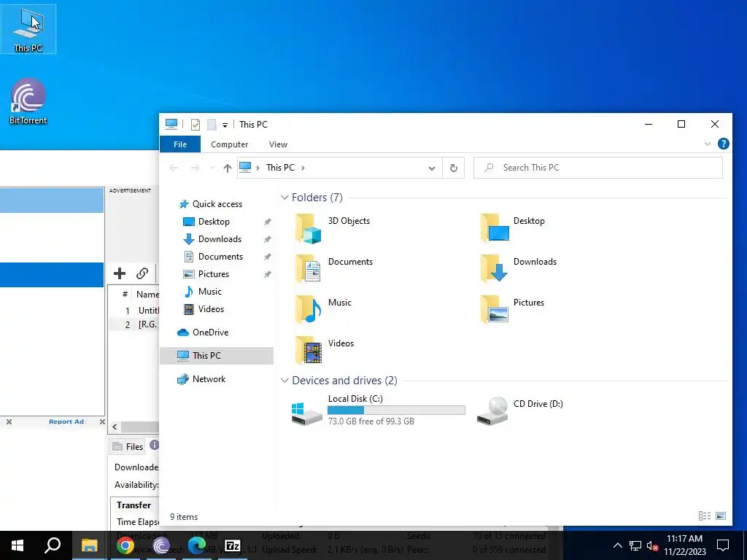This screenshot has height=560, width=747.
Task: Open Documents folder in Folders group
Action: point(333,269)
